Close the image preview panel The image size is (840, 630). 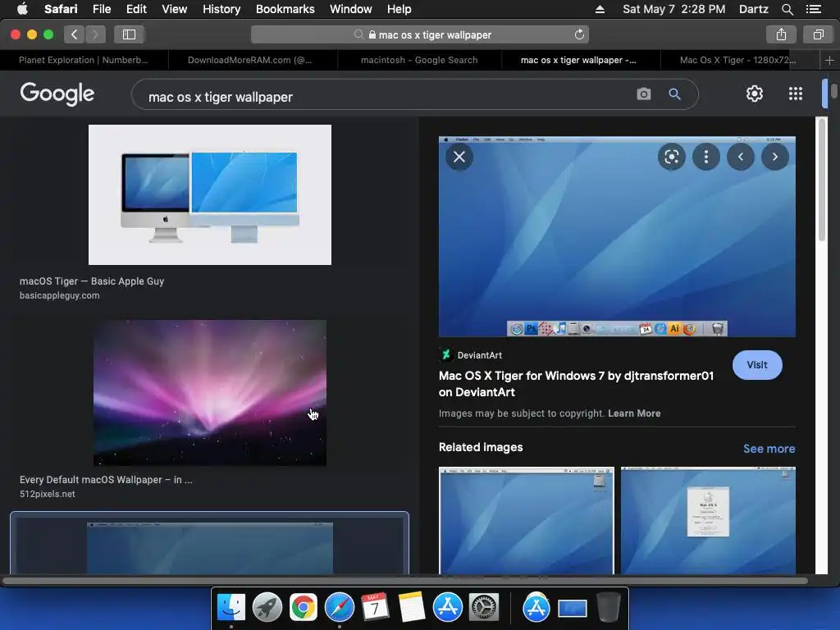(459, 157)
